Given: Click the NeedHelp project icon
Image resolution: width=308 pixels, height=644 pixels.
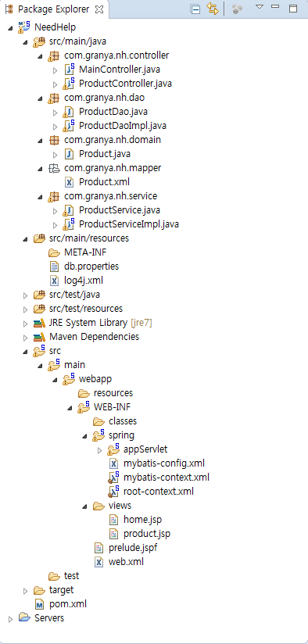Looking at the screenshot, I should 23,27.
